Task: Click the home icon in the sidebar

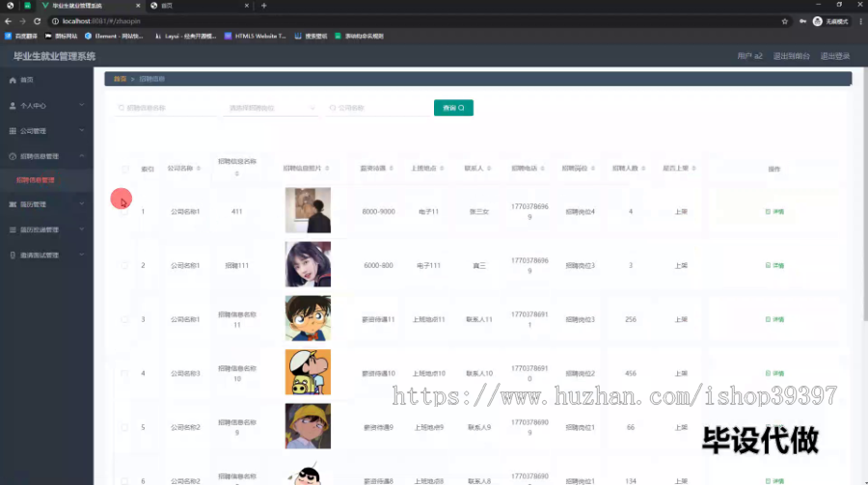Action: [13, 80]
